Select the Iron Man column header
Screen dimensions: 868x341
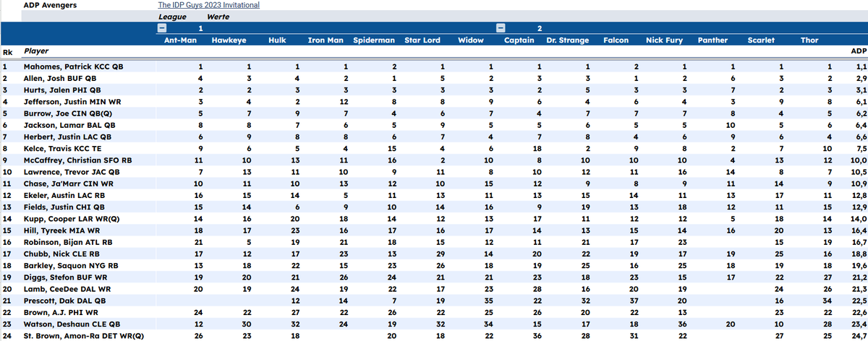tap(325, 40)
